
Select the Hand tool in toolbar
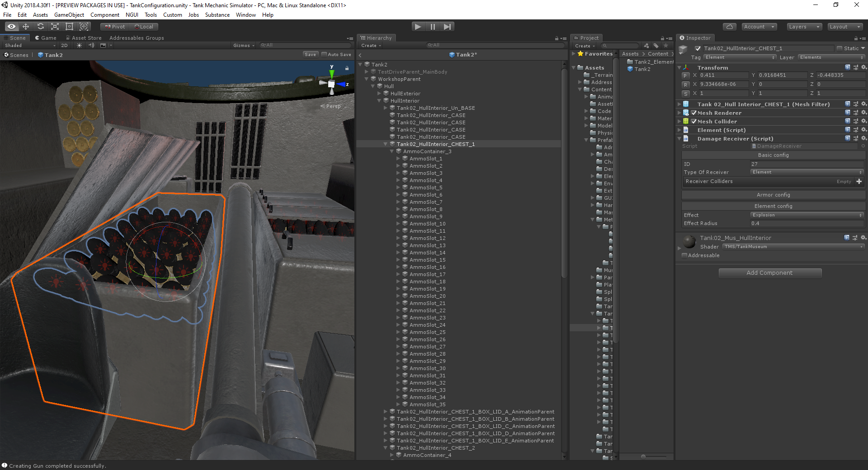(x=11, y=27)
